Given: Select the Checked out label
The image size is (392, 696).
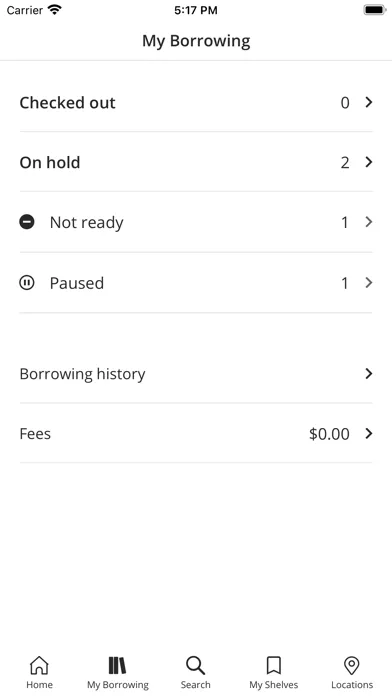Looking at the screenshot, I should pyautogui.click(x=67, y=103).
